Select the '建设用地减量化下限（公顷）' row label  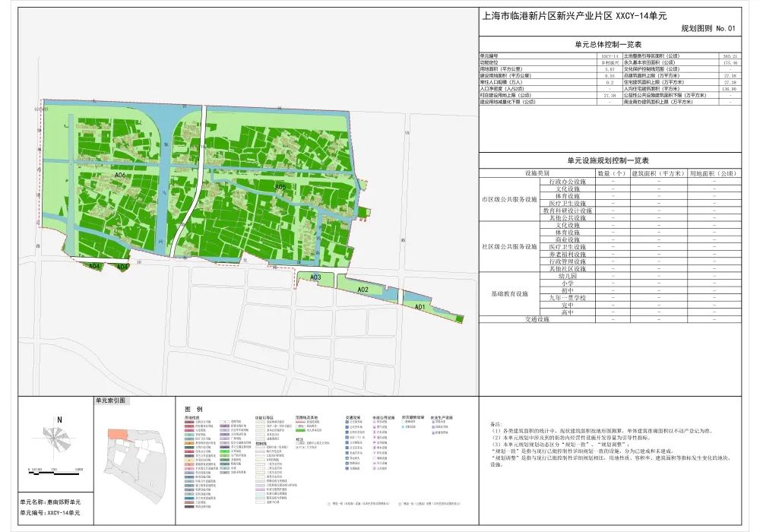[x=509, y=103]
